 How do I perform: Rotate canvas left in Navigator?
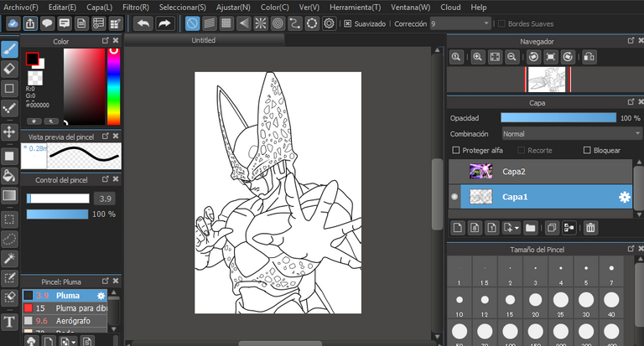point(533,57)
